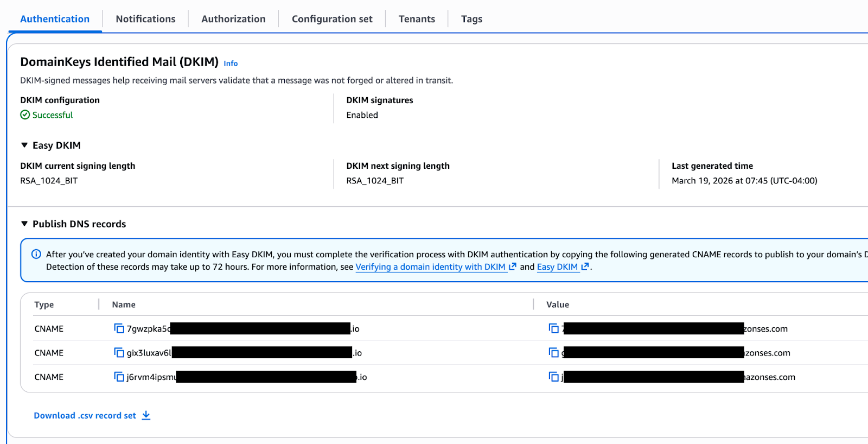Select RSA_1024_BIT under DKIM current signing length

49,181
